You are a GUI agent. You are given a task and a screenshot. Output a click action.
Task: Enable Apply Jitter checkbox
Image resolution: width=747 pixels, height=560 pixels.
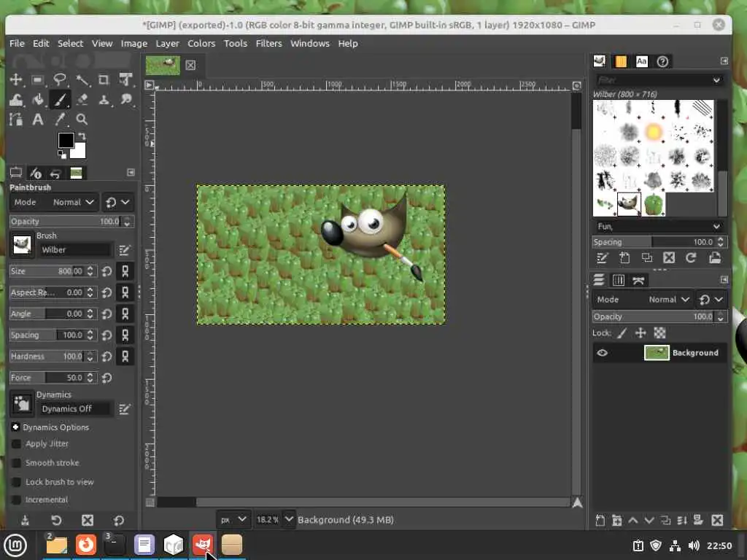click(x=16, y=444)
